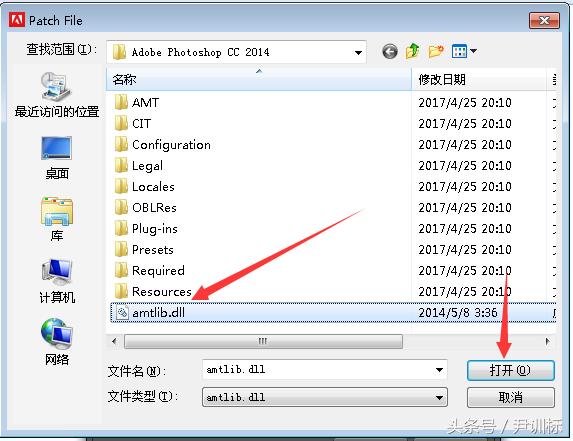The height and width of the screenshot is (441, 573).
Task: Select the Configuration folder
Action: [163, 145]
